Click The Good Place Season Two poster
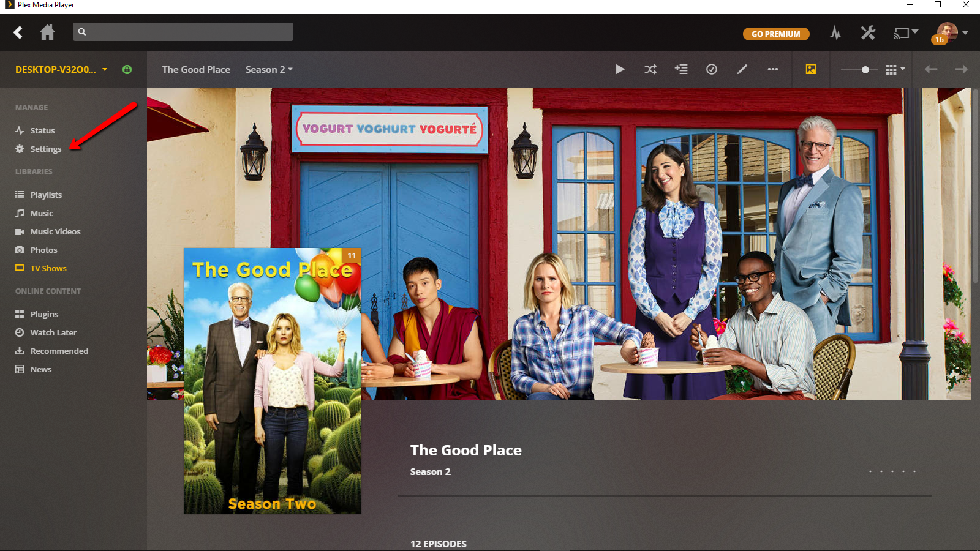Image resolution: width=980 pixels, height=551 pixels. point(273,381)
